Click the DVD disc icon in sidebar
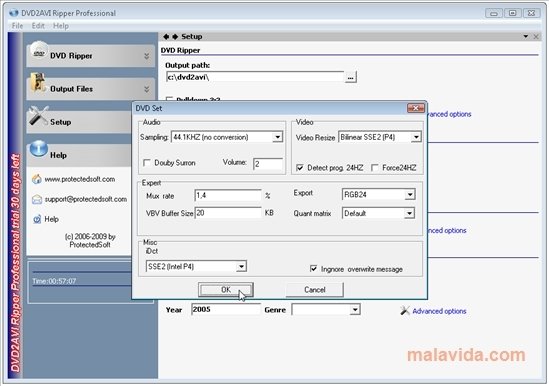 (x=39, y=51)
